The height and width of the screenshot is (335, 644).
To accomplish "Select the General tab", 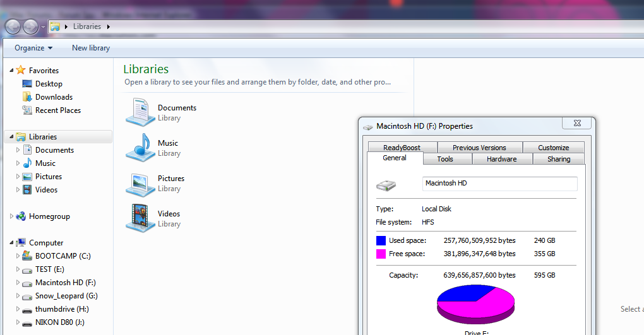I will (395, 158).
